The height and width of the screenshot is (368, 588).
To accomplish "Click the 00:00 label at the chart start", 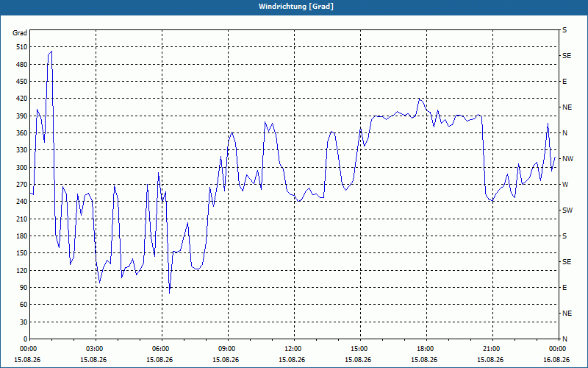I will [27, 349].
